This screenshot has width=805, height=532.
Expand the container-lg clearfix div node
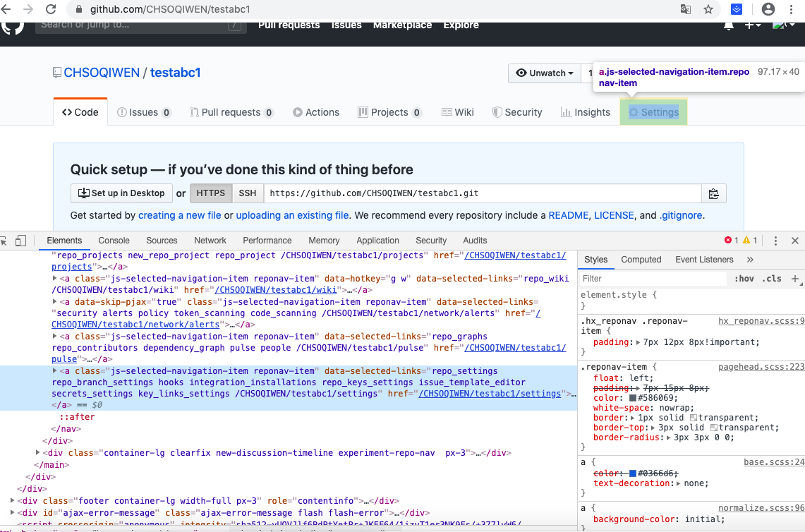(x=38, y=453)
